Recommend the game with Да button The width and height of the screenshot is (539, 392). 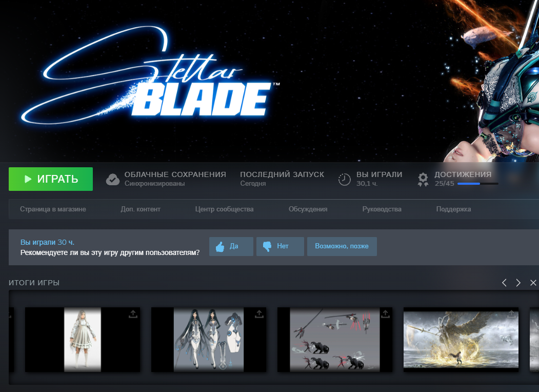click(231, 246)
